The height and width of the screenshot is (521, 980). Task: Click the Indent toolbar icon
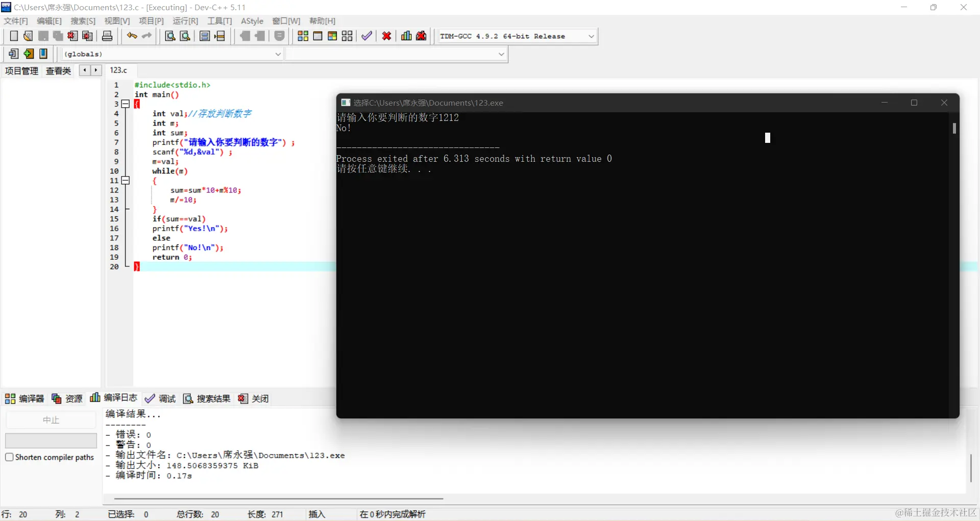pyautogui.click(x=245, y=36)
